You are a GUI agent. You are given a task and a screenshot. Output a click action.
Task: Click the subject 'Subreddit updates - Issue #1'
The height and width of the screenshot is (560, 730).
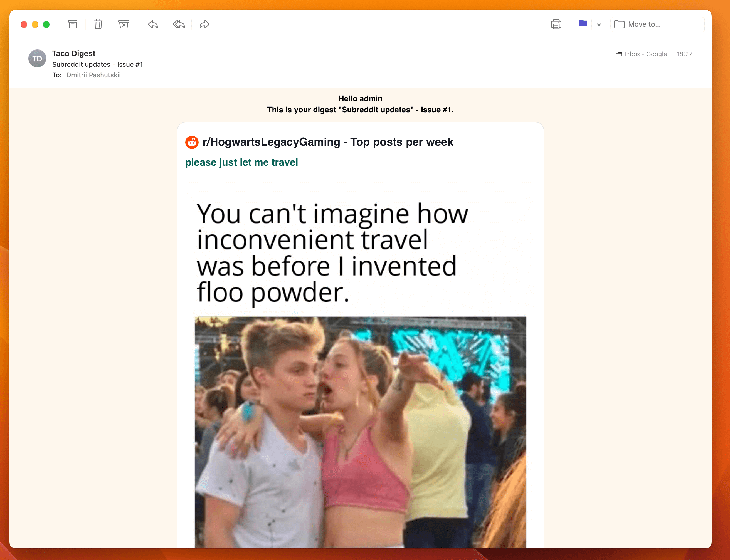tap(97, 64)
